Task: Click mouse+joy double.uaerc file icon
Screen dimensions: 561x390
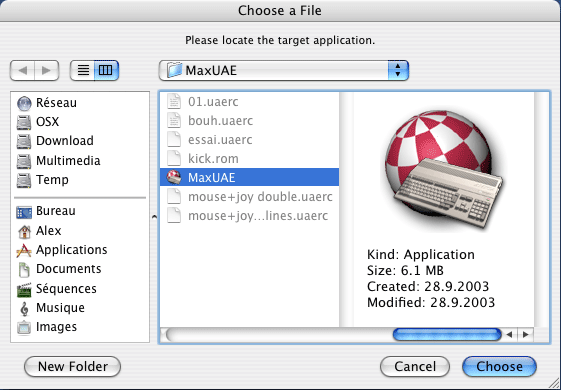Action: (x=174, y=196)
